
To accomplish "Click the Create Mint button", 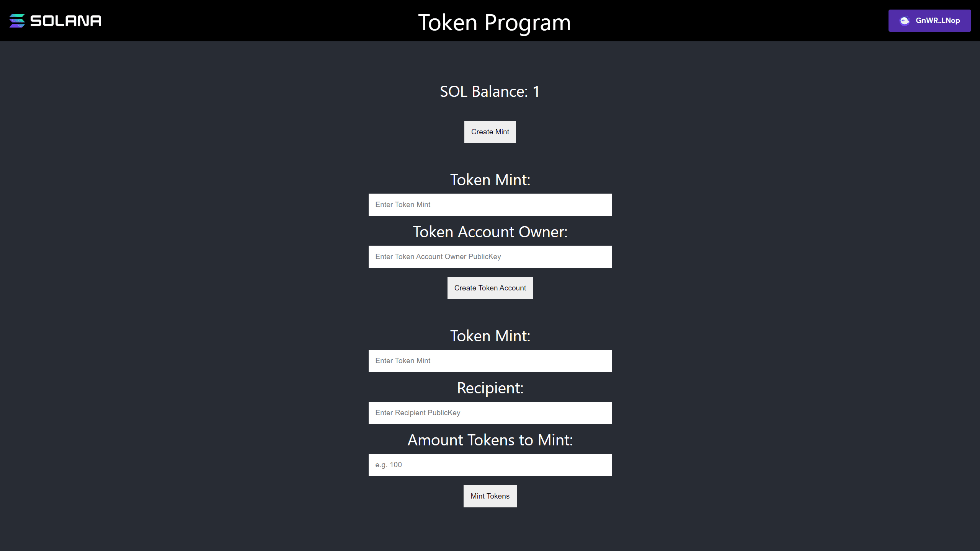I will [x=490, y=132].
